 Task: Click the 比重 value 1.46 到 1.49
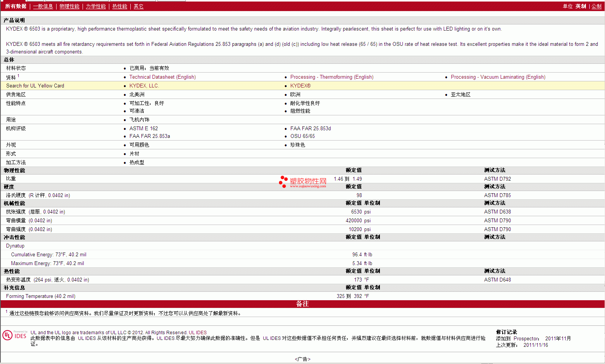coord(348,179)
